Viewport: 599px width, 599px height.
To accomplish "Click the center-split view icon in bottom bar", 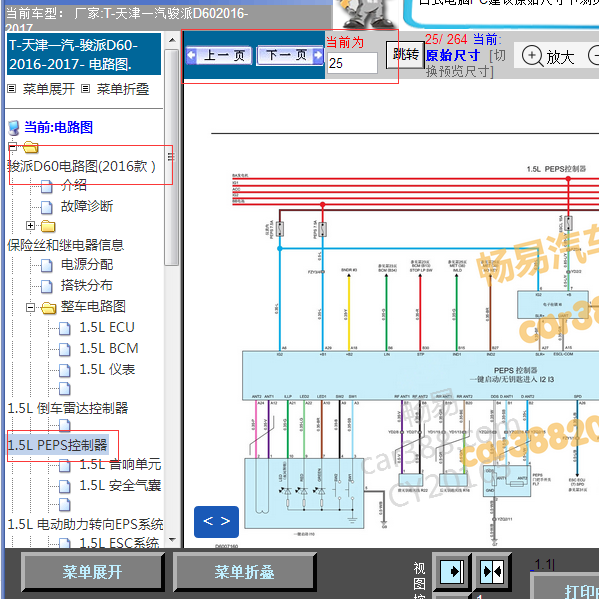I will [x=492, y=572].
